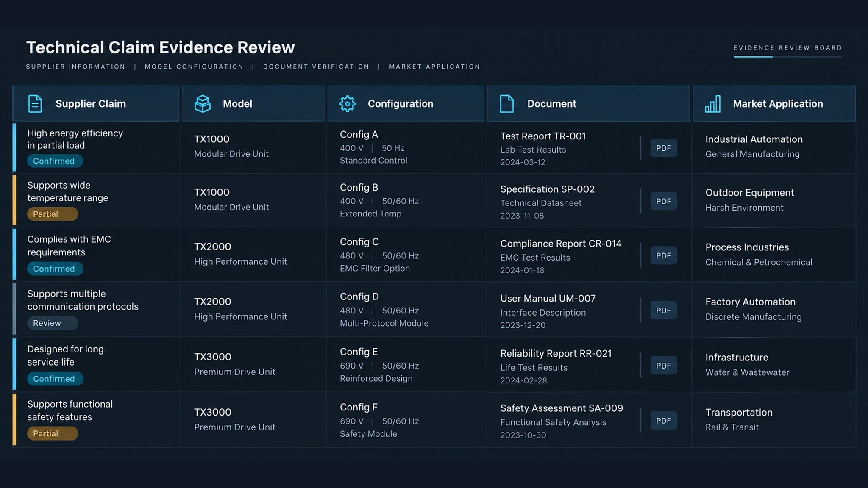
Task: Select the 'Config F' cell
Action: (406, 420)
